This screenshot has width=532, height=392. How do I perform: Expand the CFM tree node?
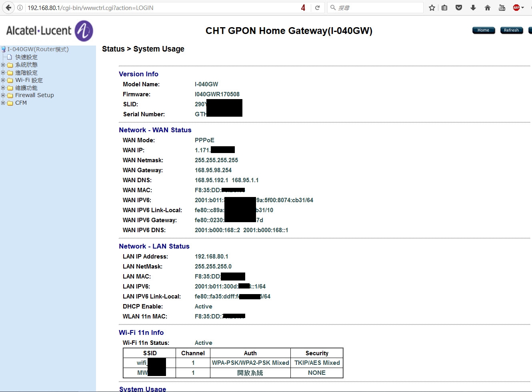3,103
